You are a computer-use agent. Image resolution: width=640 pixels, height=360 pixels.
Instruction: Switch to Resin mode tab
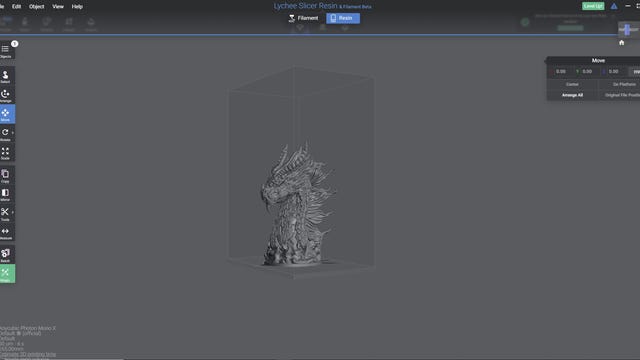[343, 18]
